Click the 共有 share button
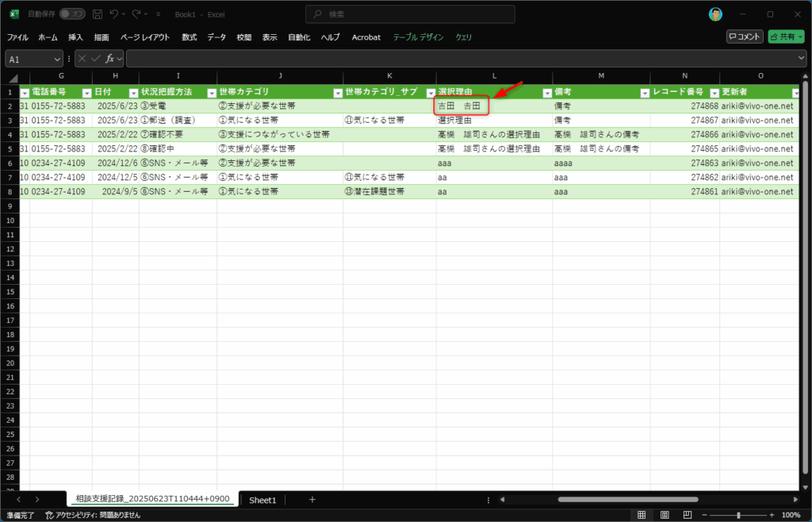Screen dimensions: 812x522 [786, 36]
